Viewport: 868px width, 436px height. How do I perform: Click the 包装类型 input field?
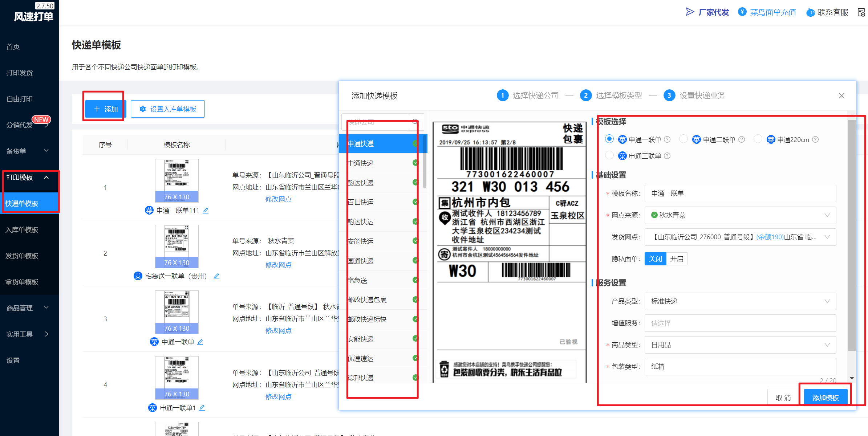tap(740, 367)
